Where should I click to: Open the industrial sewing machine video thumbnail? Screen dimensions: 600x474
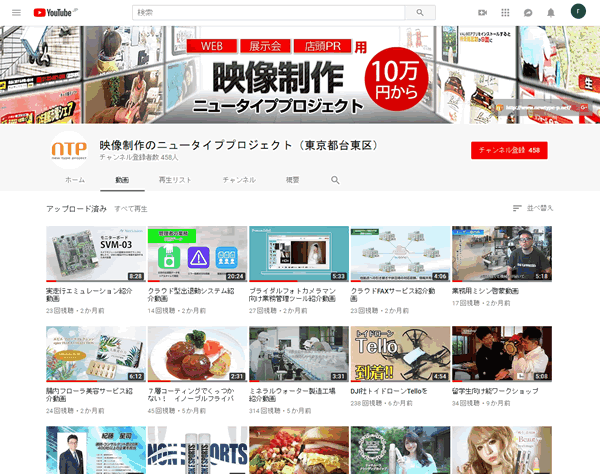tap(502, 254)
